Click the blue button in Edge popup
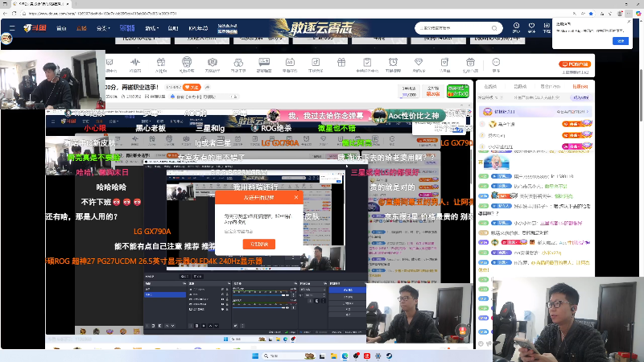 point(621,41)
